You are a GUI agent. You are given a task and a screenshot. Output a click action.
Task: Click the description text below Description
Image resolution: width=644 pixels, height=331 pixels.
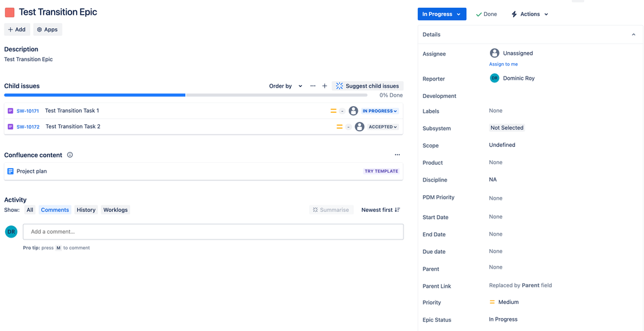pos(28,59)
